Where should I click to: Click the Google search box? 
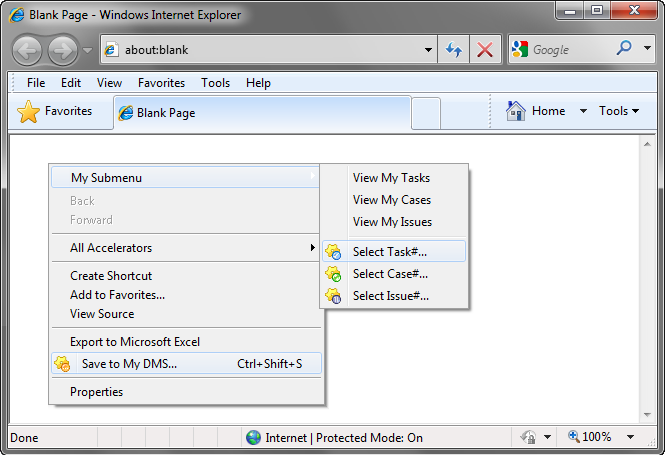tap(562, 50)
